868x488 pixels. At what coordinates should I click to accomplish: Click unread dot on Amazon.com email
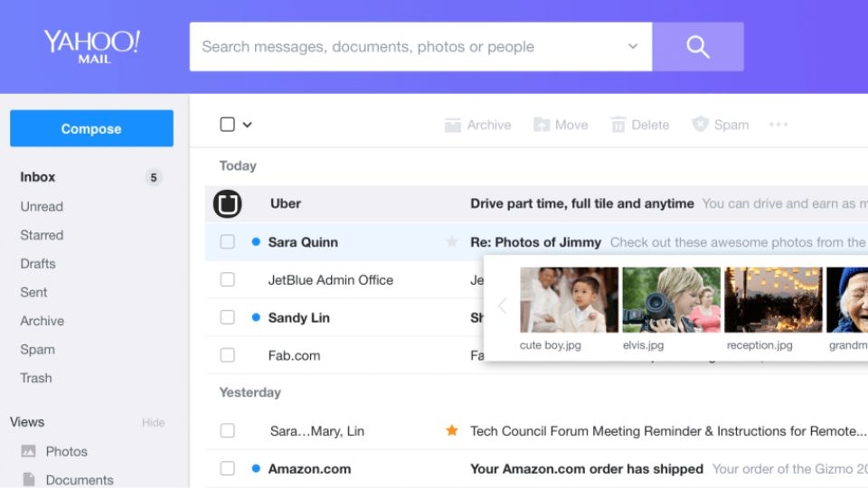click(256, 468)
